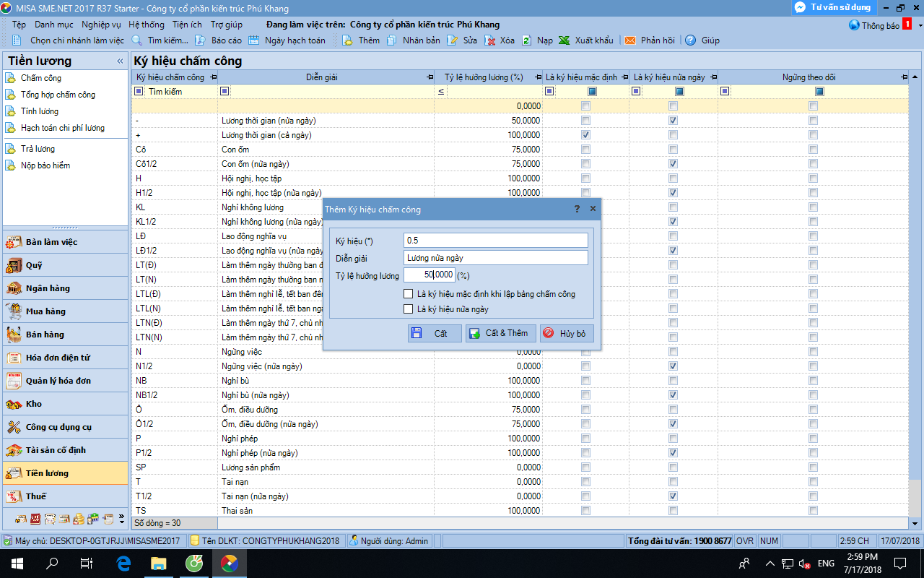Image resolution: width=924 pixels, height=578 pixels.
Task: Open filter operator for Diễn giải column
Action: [225, 91]
